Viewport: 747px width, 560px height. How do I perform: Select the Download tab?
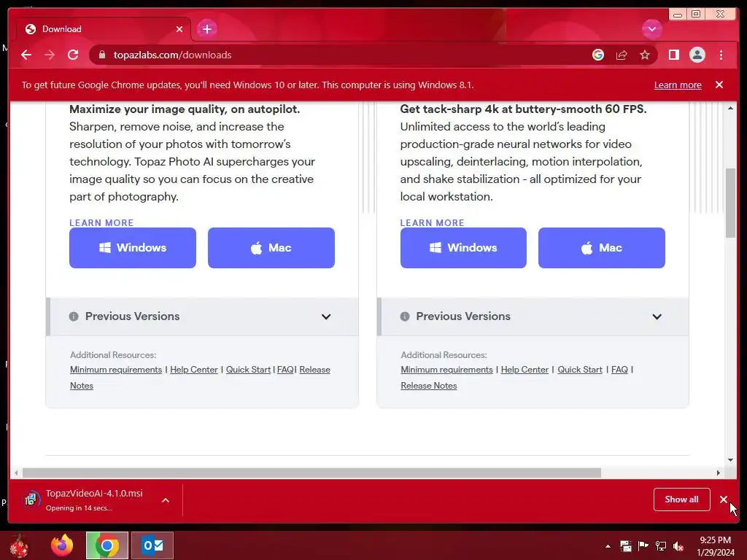coord(104,29)
